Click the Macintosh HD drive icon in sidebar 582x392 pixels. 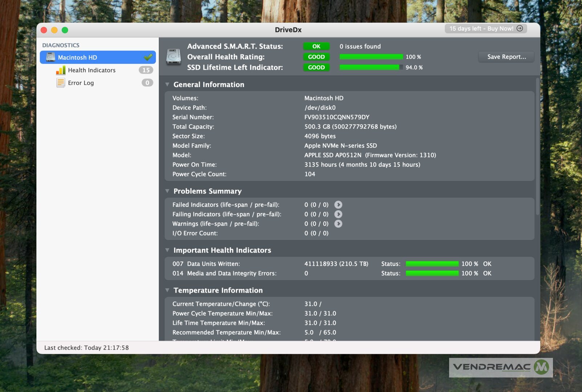click(x=50, y=57)
